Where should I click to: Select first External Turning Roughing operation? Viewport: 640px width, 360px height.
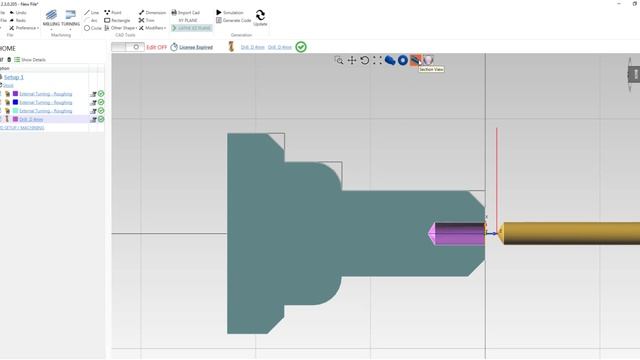click(46, 94)
